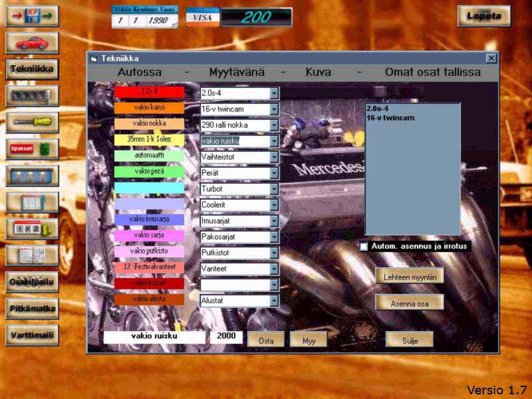532x399 pixels.
Task: Click the screwdriver tool icon
Action: [x=32, y=122]
